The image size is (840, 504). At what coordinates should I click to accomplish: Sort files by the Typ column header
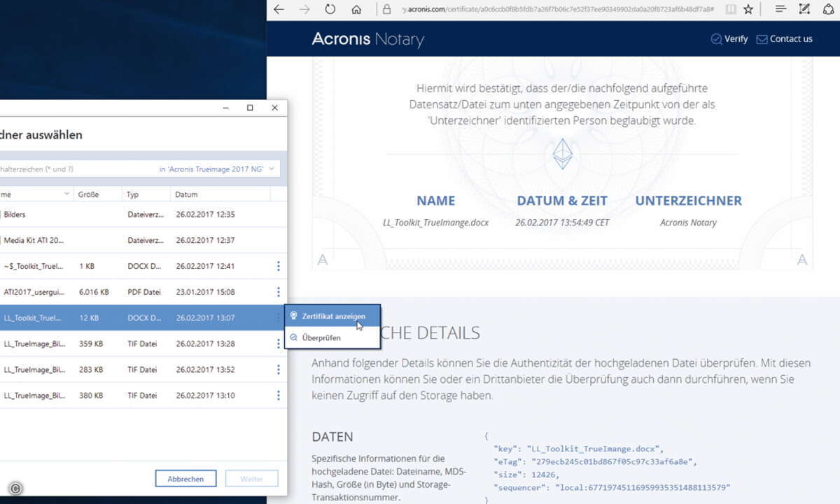click(x=133, y=195)
